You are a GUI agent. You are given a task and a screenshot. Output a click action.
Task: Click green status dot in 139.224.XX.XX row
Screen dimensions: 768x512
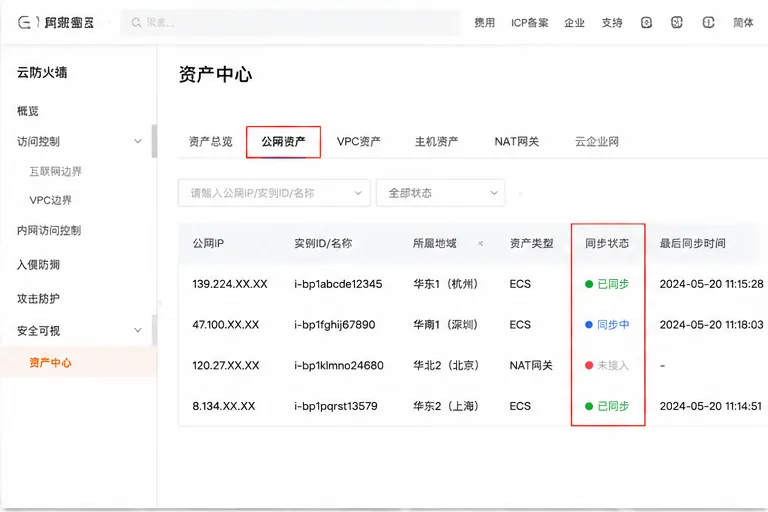589,284
